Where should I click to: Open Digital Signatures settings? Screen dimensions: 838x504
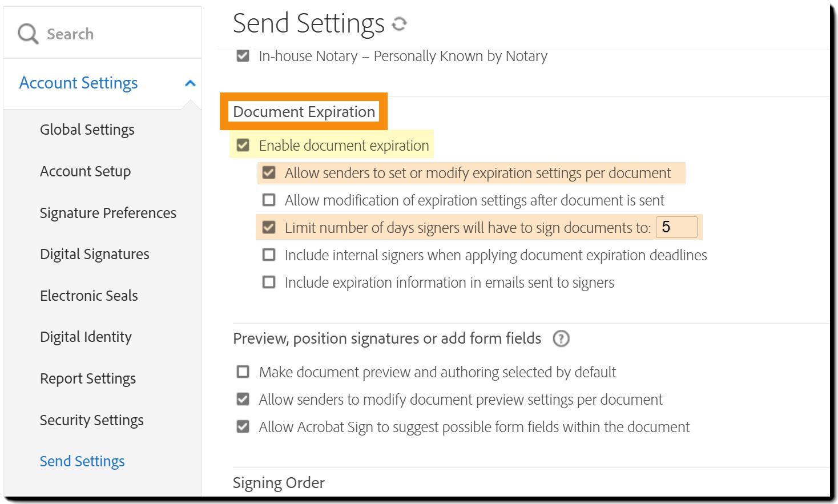pos(95,254)
